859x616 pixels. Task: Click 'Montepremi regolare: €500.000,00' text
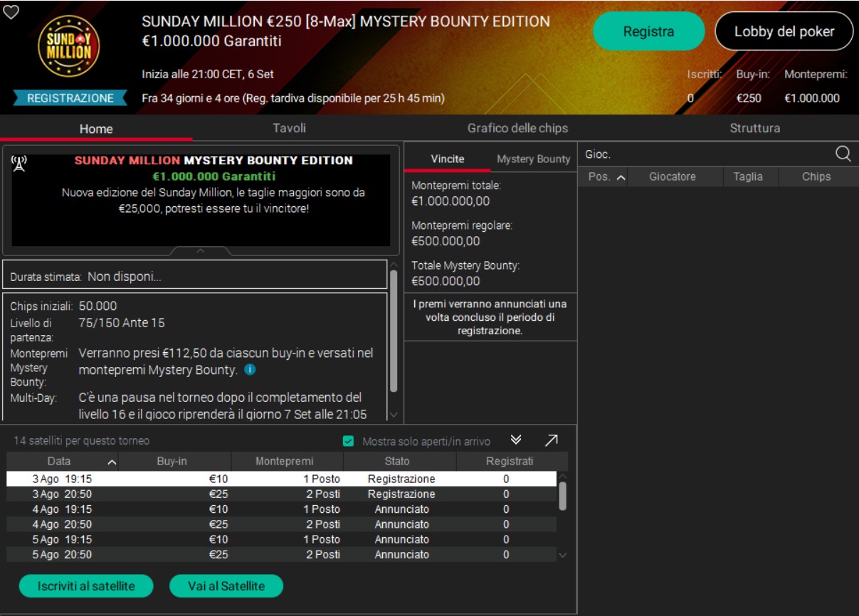pos(462,233)
